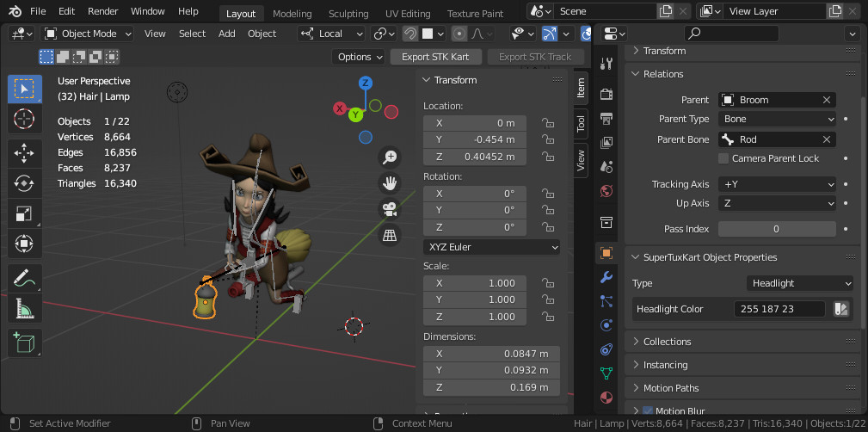Click the Pass Index field
The width and height of the screenshot is (868, 432).
pos(777,229)
